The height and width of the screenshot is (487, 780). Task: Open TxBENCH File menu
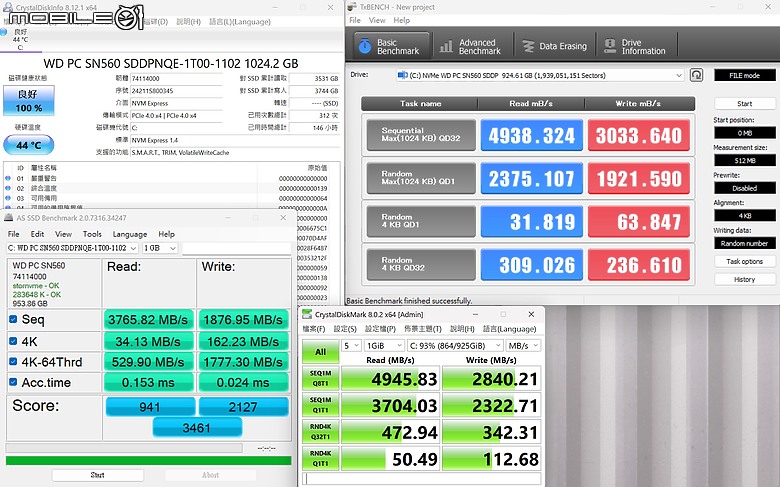pyautogui.click(x=355, y=20)
